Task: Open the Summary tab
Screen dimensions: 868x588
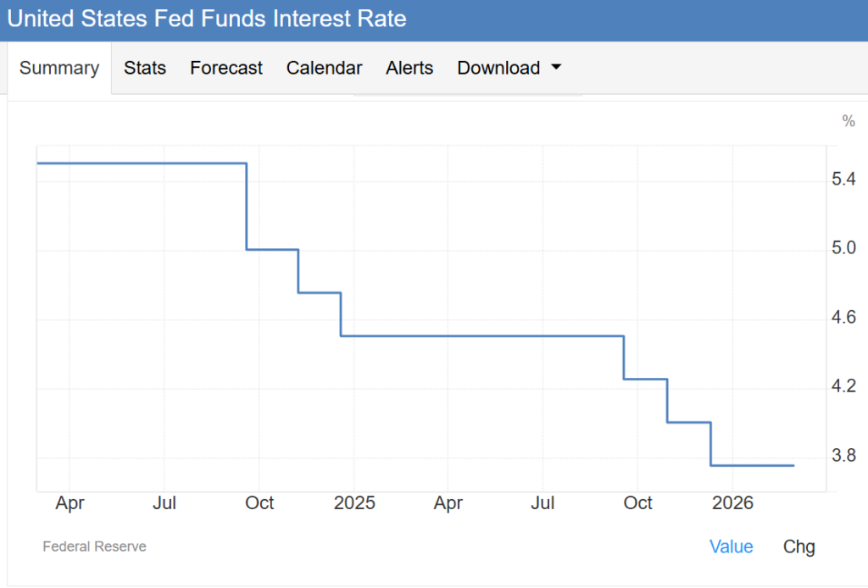Action: pos(59,69)
